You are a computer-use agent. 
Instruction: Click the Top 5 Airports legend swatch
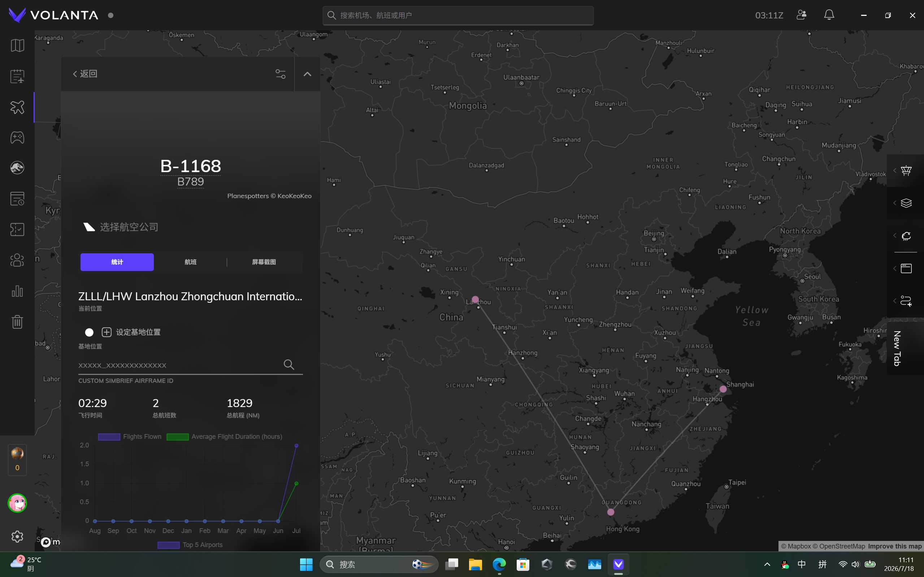168,545
